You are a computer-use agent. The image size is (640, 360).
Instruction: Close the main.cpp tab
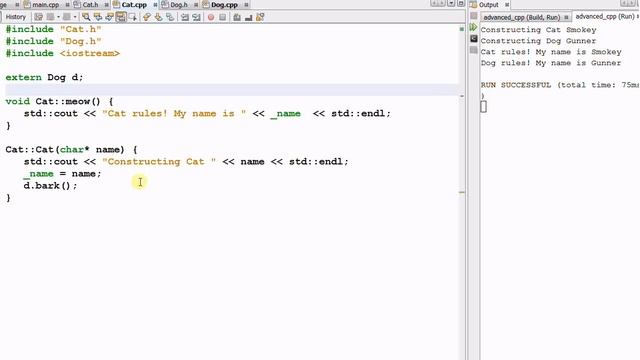(x=68, y=5)
